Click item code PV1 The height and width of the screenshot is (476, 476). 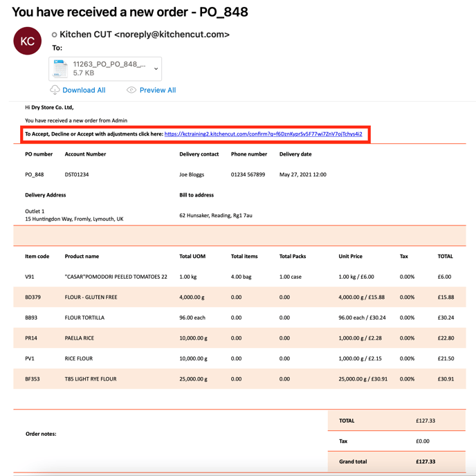30,358
